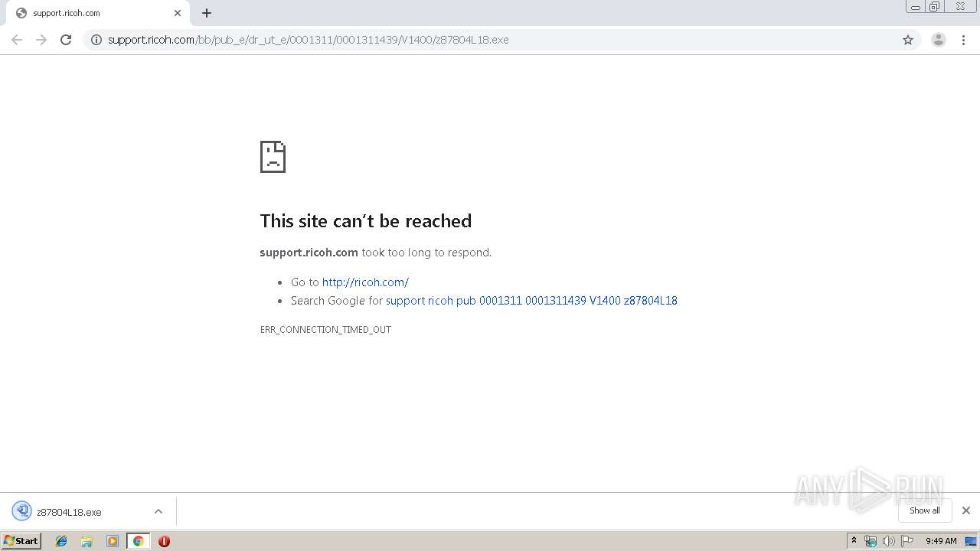Click the red Opera taskbar icon

point(164,541)
